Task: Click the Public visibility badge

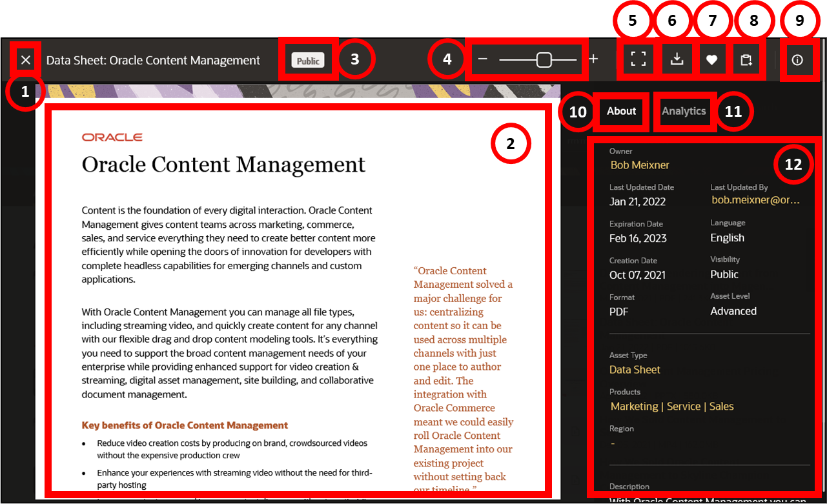Action: [x=308, y=60]
